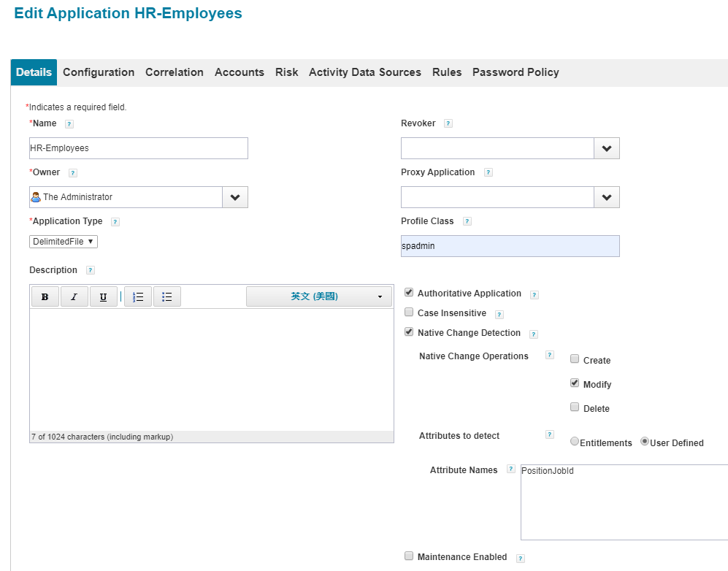Click help icon beside Authoritative Application
The height and width of the screenshot is (571, 728).
tap(534, 295)
